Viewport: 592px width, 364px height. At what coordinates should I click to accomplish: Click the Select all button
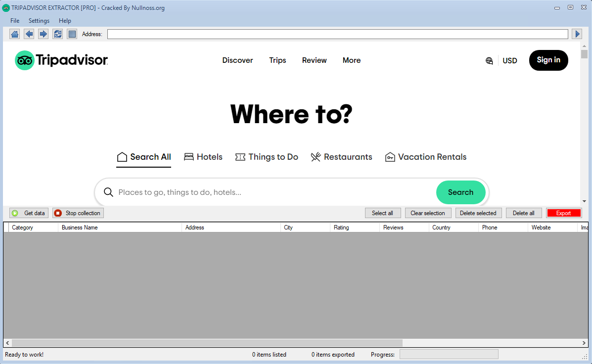tap(382, 213)
